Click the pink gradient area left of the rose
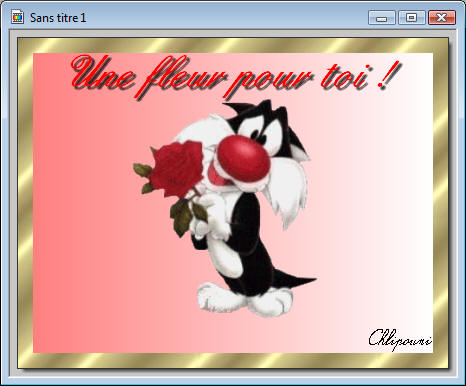This screenshot has height=386, width=466. coord(83,200)
